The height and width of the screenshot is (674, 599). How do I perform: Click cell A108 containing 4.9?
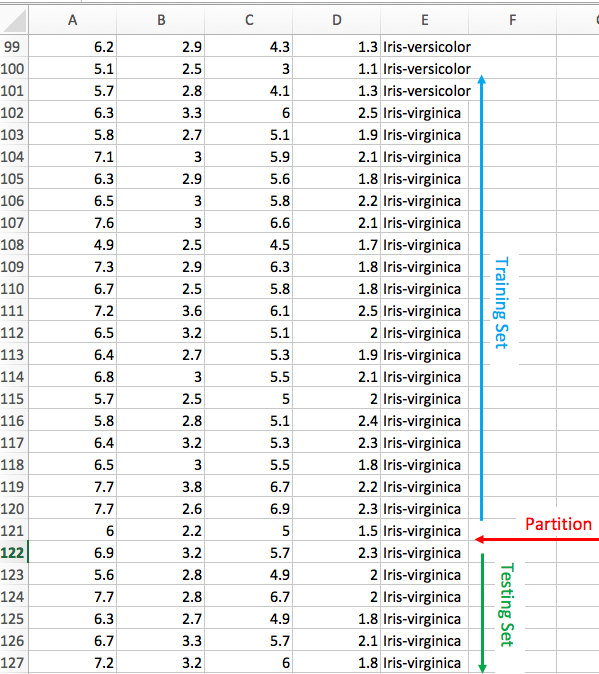(x=73, y=245)
